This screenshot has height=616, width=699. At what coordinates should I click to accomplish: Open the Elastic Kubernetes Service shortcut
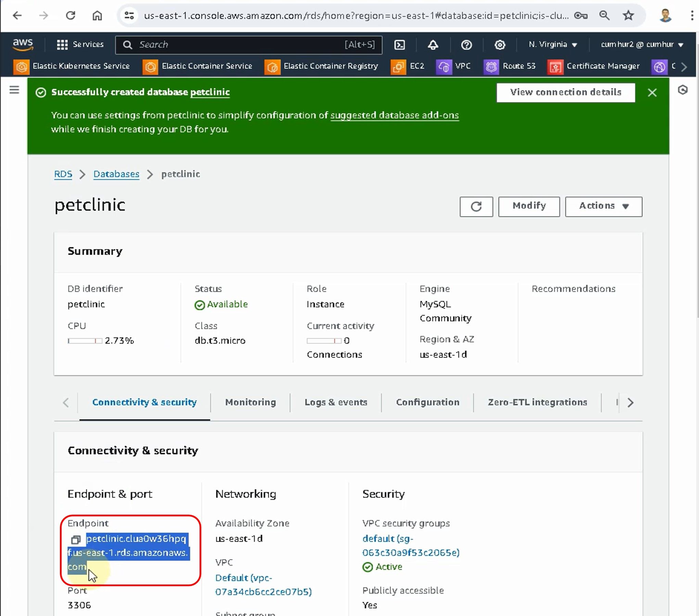[72, 66]
